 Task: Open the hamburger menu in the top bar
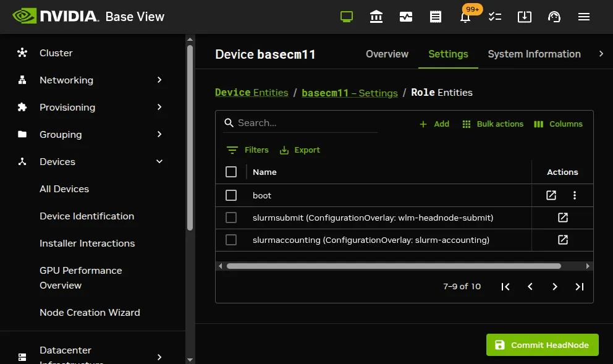pos(584,17)
